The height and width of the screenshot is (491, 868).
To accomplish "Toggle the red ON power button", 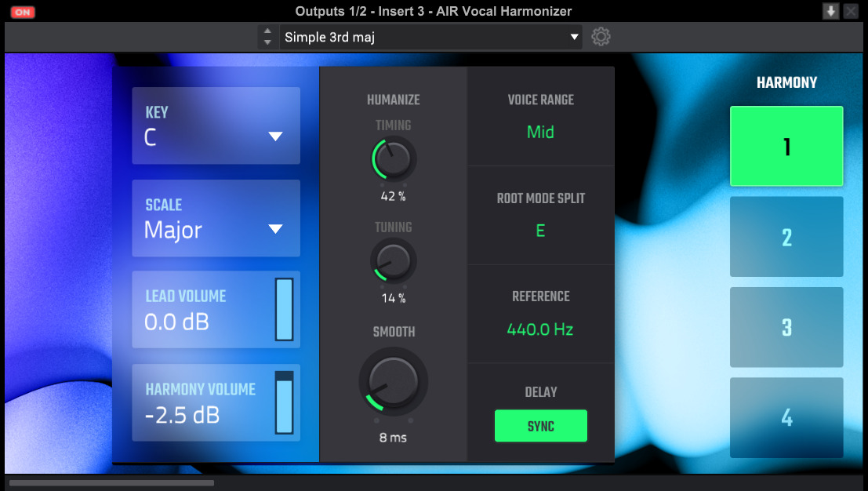I will pyautogui.click(x=23, y=12).
